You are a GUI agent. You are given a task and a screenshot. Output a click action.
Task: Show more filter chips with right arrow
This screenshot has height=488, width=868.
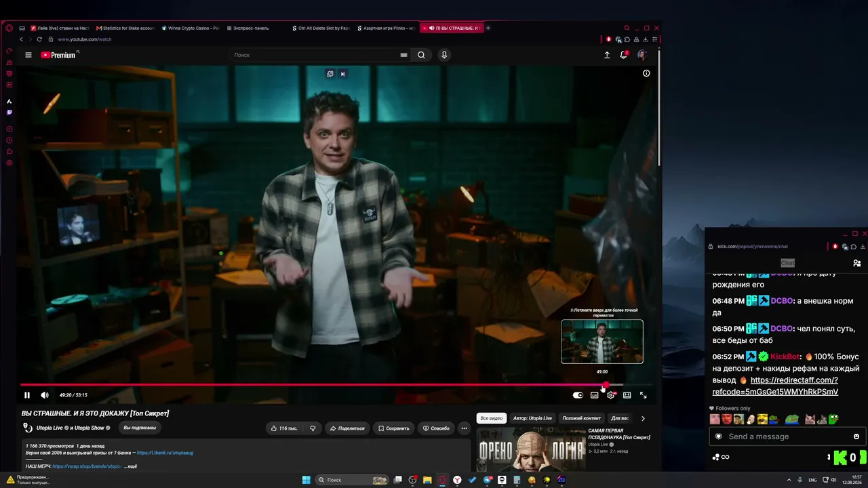pyautogui.click(x=643, y=418)
